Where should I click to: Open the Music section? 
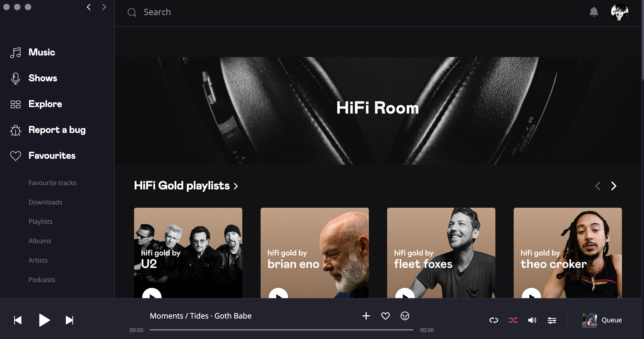(x=42, y=52)
